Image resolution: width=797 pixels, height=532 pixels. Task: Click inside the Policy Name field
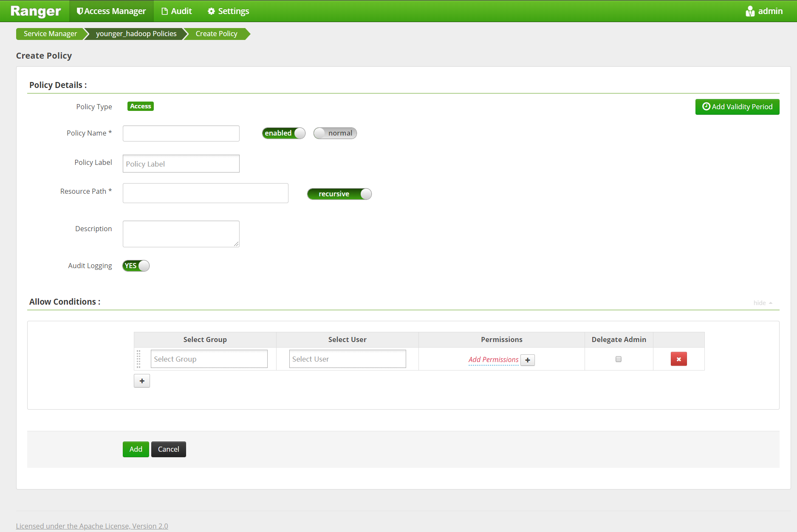click(x=181, y=133)
